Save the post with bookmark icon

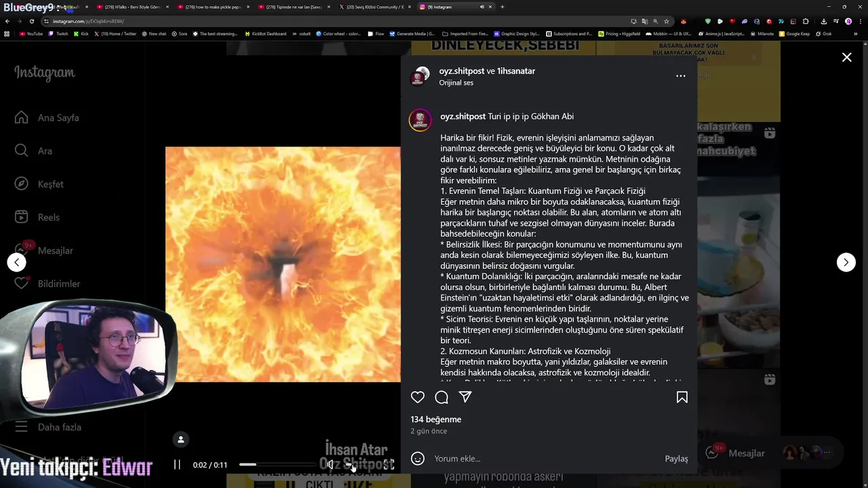tap(682, 397)
